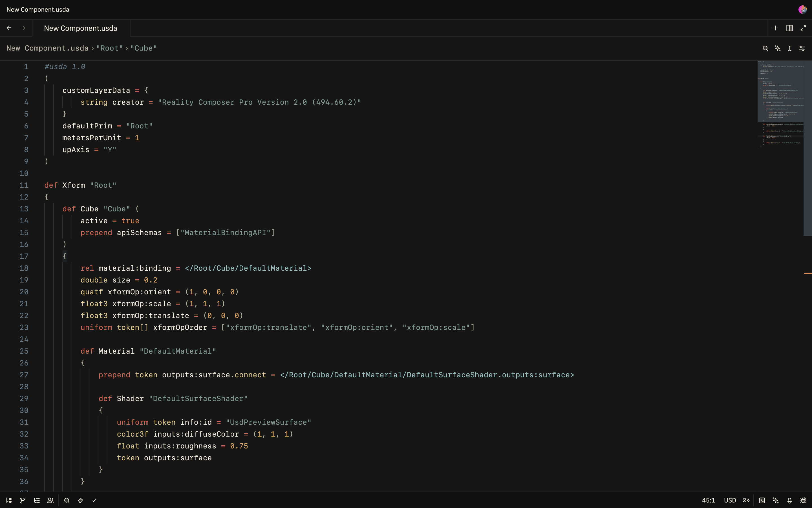Launch inline assist sparkle in toolbar
This screenshot has width=812, height=508.
coord(777,48)
